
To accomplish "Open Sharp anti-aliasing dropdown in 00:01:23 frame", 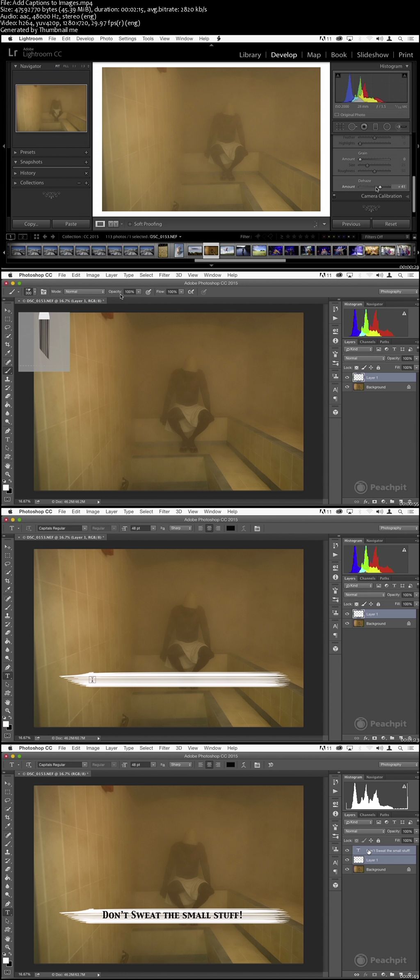I will (x=180, y=528).
